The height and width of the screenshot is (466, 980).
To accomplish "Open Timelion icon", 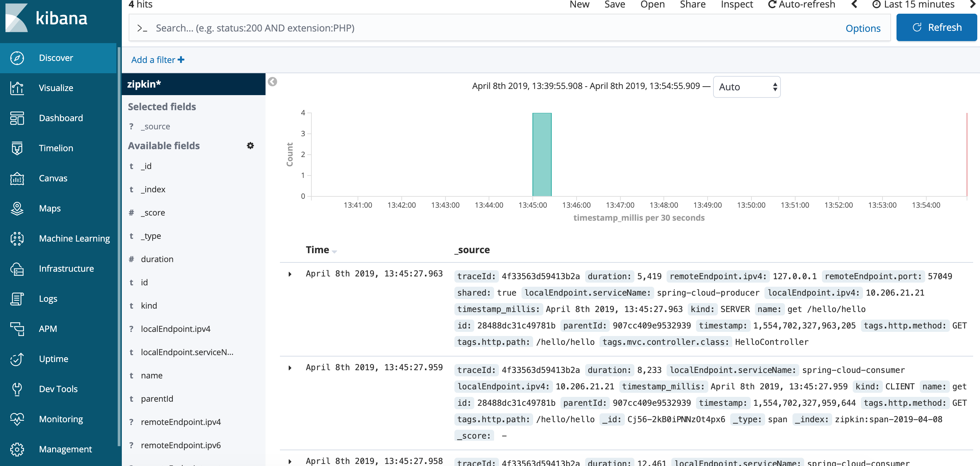I will pos(17,148).
